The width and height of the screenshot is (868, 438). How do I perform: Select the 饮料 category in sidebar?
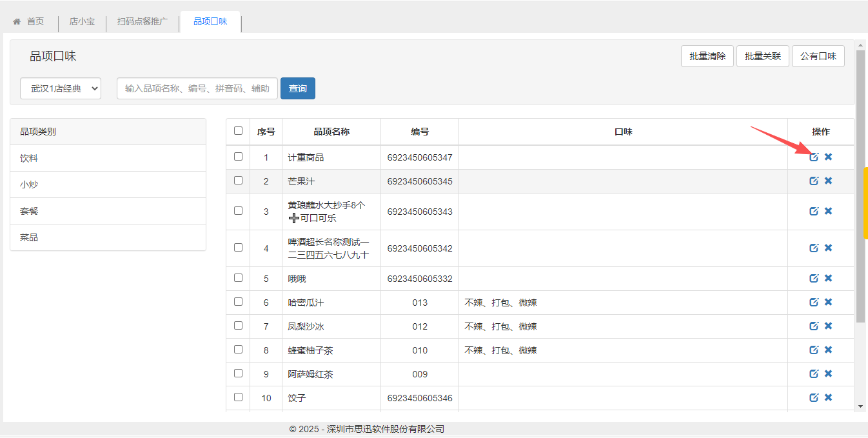(29, 158)
